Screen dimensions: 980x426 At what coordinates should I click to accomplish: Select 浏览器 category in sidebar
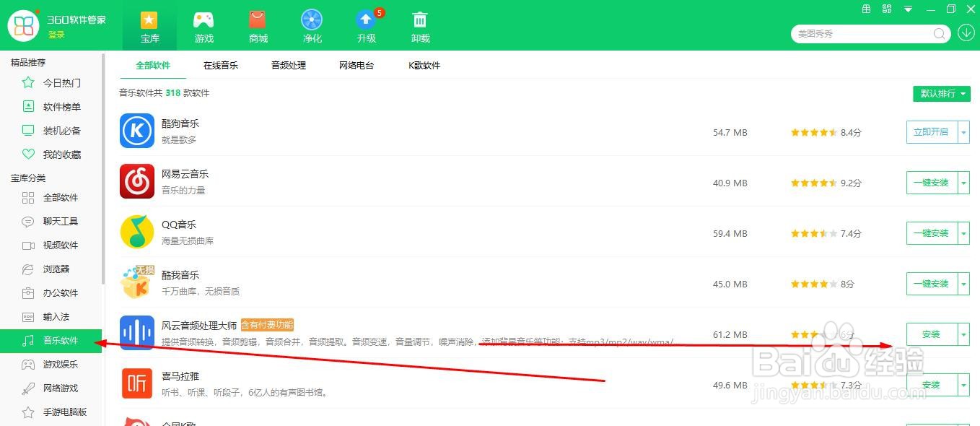coord(51,269)
